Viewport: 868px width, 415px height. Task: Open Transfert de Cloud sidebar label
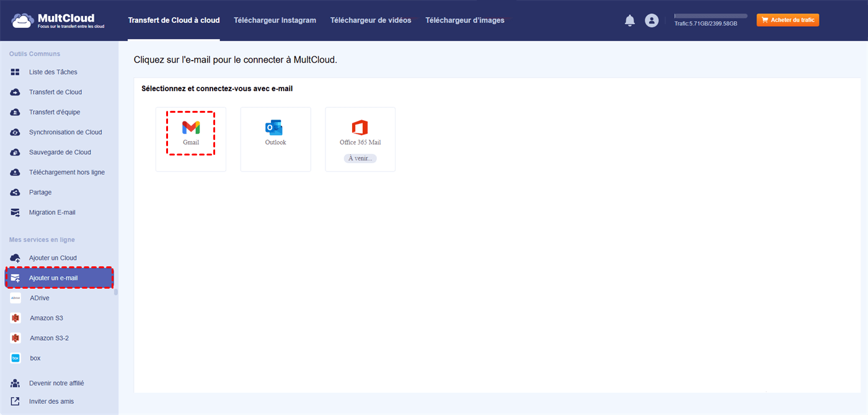tap(55, 92)
